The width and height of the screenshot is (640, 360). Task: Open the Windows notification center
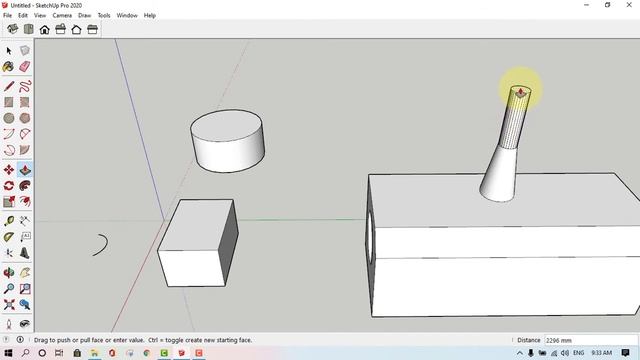click(x=625, y=353)
